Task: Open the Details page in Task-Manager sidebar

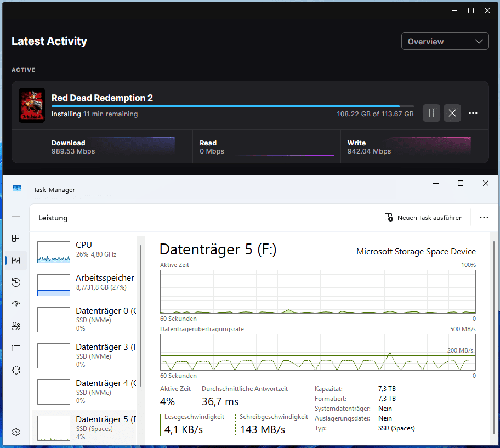Action: click(x=16, y=348)
